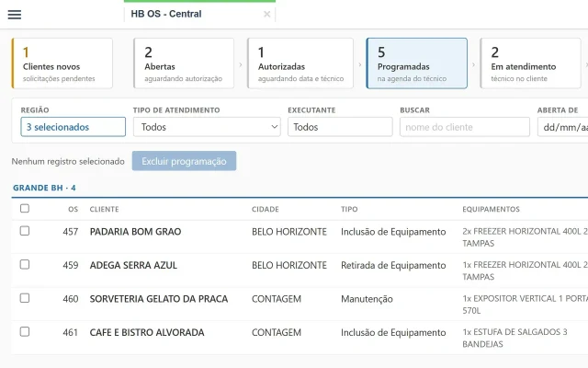This screenshot has width=588, height=368.
Task: Open the Em atendimento card
Action: (530, 63)
